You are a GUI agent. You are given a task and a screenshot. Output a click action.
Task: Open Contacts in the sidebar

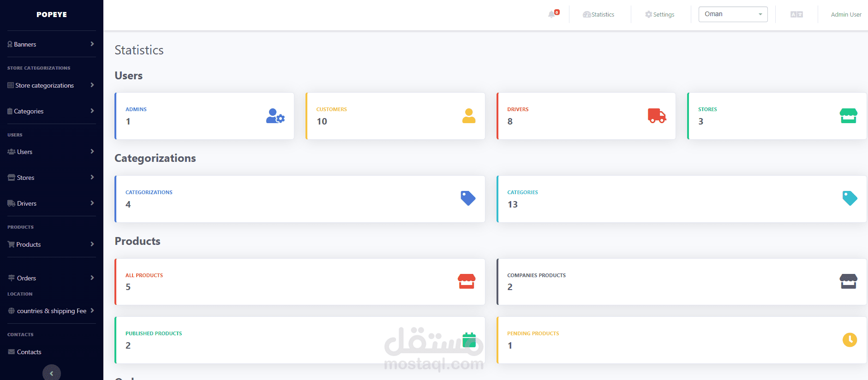pos(29,352)
